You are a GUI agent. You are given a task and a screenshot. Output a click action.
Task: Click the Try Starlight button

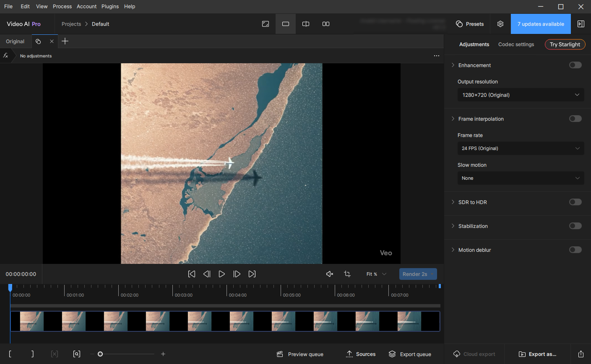[565, 44]
